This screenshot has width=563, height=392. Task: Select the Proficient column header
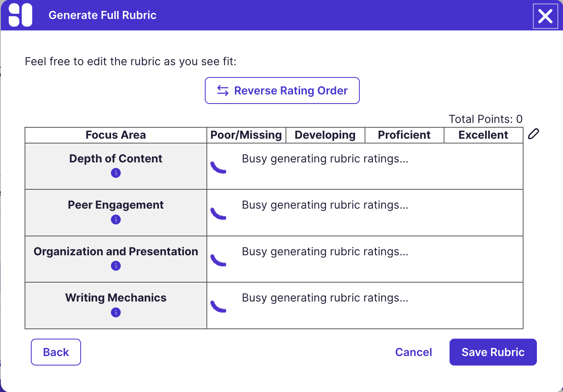[x=404, y=135]
